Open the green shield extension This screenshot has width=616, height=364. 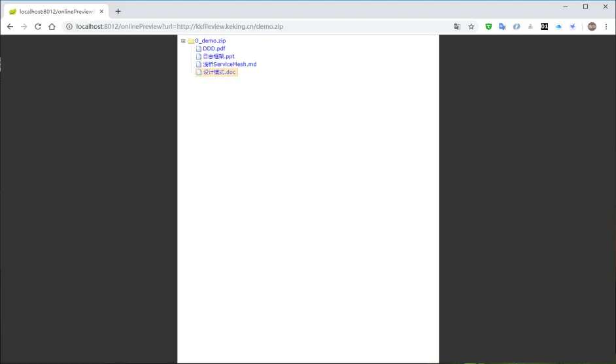(488, 27)
